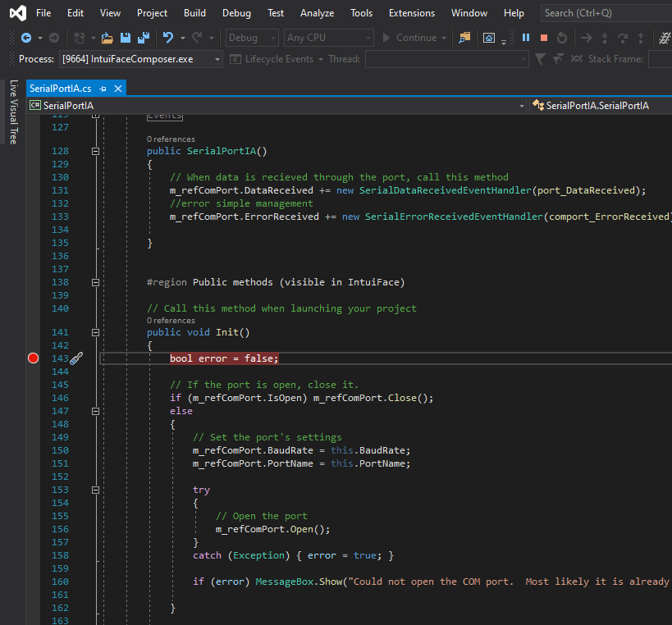This screenshot has height=625, width=672.
Task: Click the Save All toolbar icon
Action: pyautogui.click(x=143, y=38)
